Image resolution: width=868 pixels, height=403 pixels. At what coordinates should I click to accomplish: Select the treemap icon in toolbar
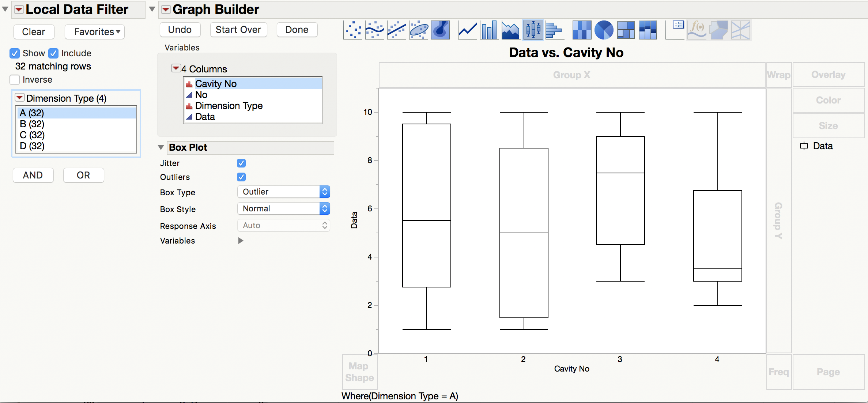click(x=626, y=30)
